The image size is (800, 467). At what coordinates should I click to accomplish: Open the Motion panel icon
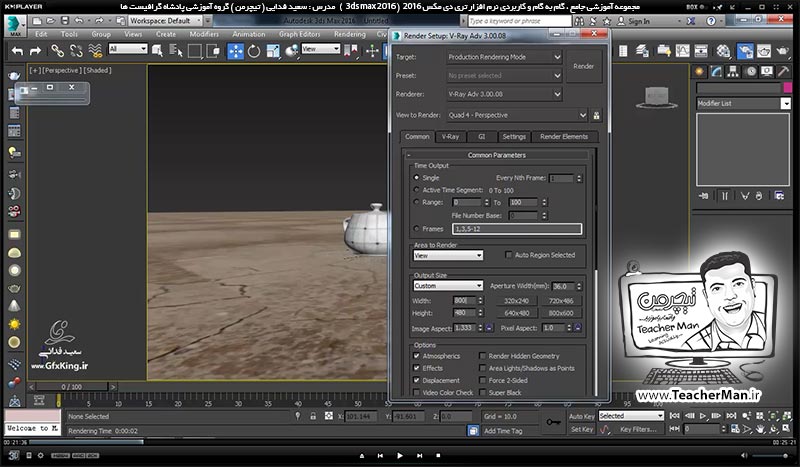pyautogui.click(x=751, y=71)
